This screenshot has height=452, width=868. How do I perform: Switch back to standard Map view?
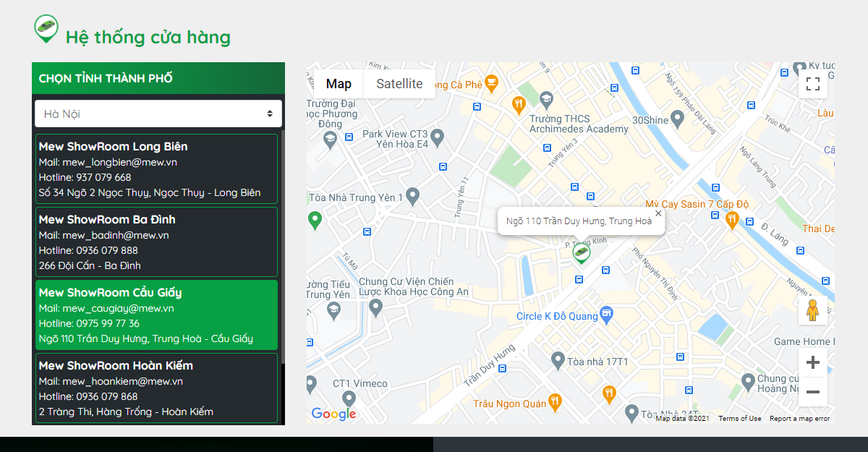(338, 84)
